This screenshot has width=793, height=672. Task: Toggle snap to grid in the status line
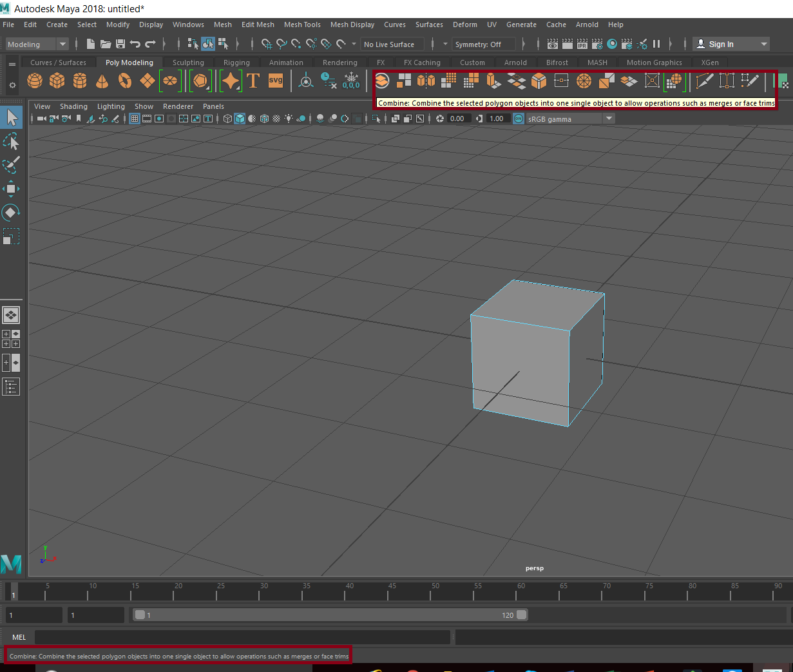point(266,44)
